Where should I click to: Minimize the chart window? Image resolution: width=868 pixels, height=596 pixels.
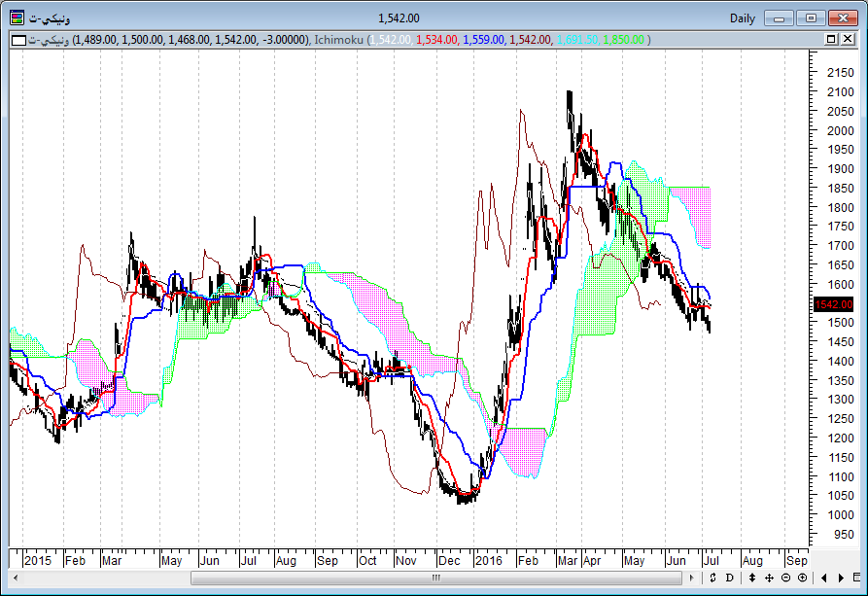click(779, 18)
